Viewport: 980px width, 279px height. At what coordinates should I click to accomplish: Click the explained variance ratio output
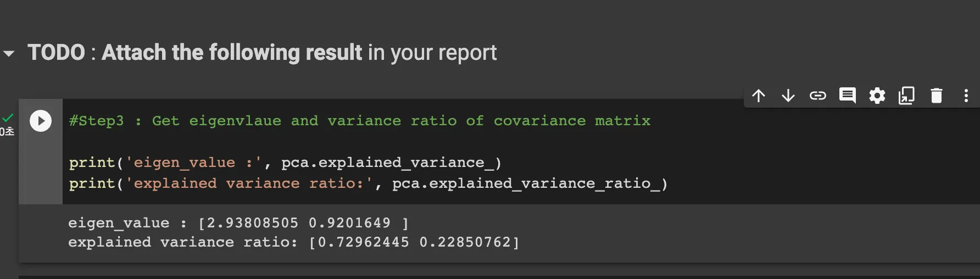click(x=293, y=242)
